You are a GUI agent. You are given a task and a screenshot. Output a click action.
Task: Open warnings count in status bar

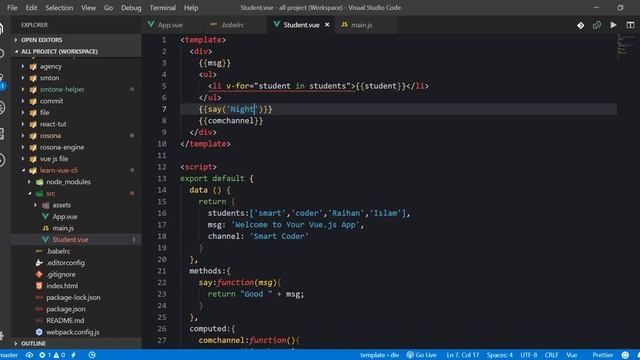pyautogui.click(x=59, y=355)
